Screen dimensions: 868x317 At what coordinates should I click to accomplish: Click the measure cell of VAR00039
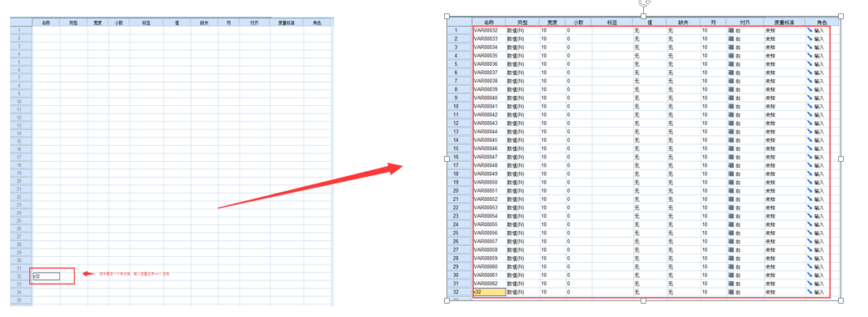(x=785, y=89)
